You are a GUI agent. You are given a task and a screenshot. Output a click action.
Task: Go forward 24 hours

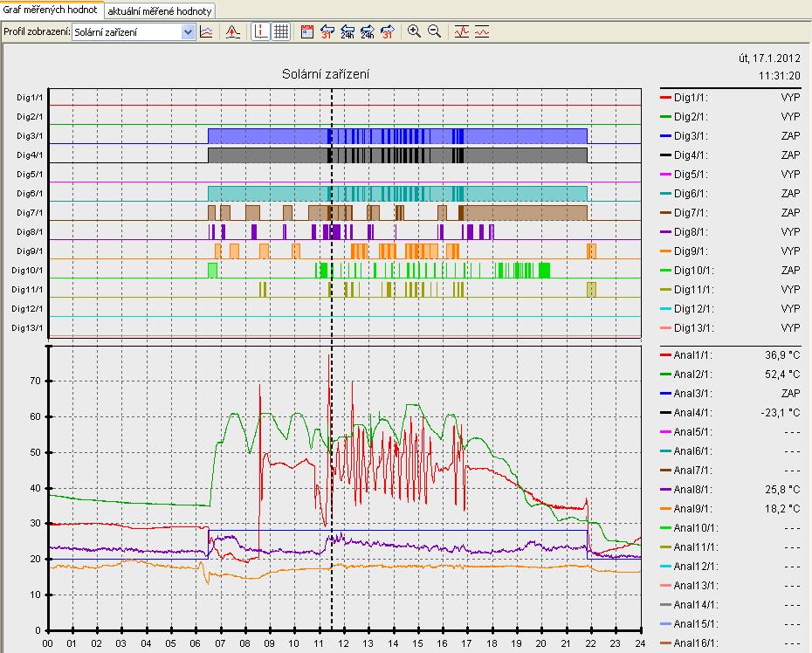368,32
